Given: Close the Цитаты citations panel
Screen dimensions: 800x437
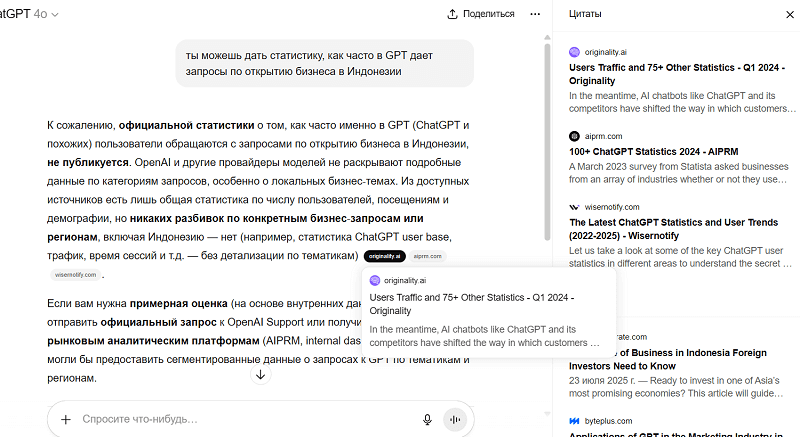Looking at the screenshot, I should (x=790, y=14).
